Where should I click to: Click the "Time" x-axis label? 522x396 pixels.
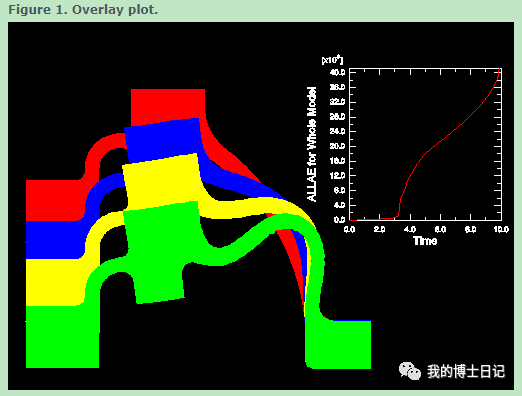[425, 241]
